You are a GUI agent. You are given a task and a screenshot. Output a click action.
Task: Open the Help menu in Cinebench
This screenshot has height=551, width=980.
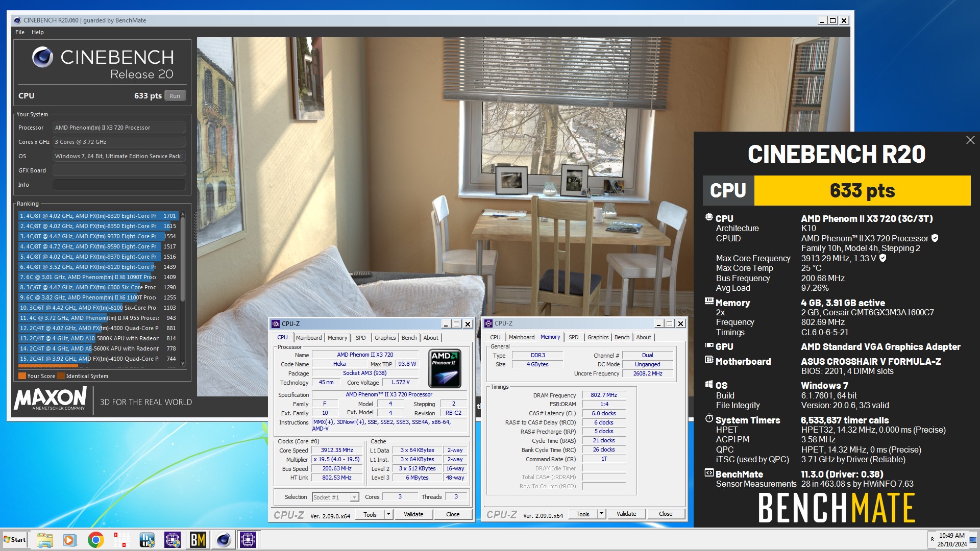point(38,32)
